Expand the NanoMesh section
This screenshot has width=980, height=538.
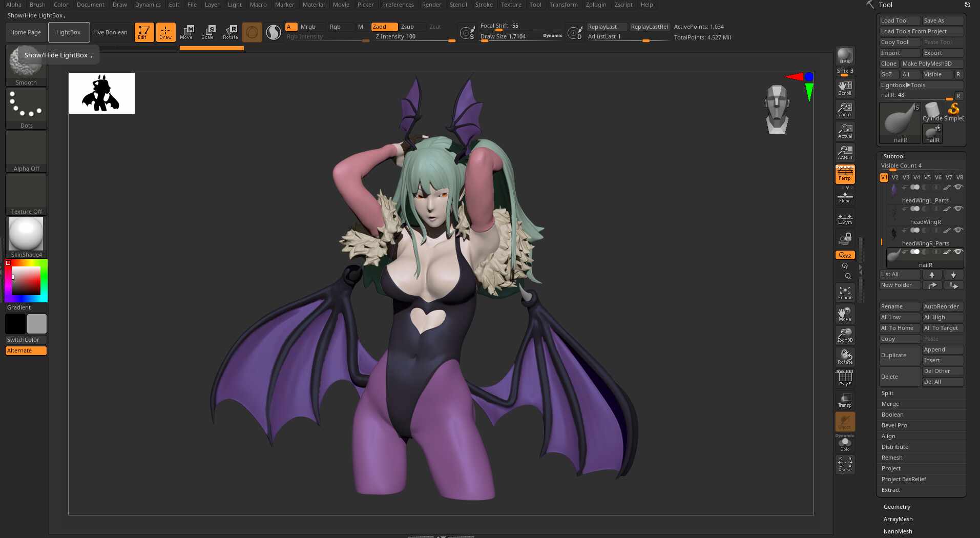(x=898, y=531)
